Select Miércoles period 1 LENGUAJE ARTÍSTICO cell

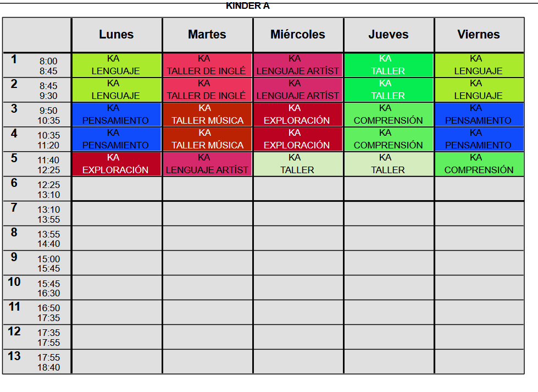point(298,65)
